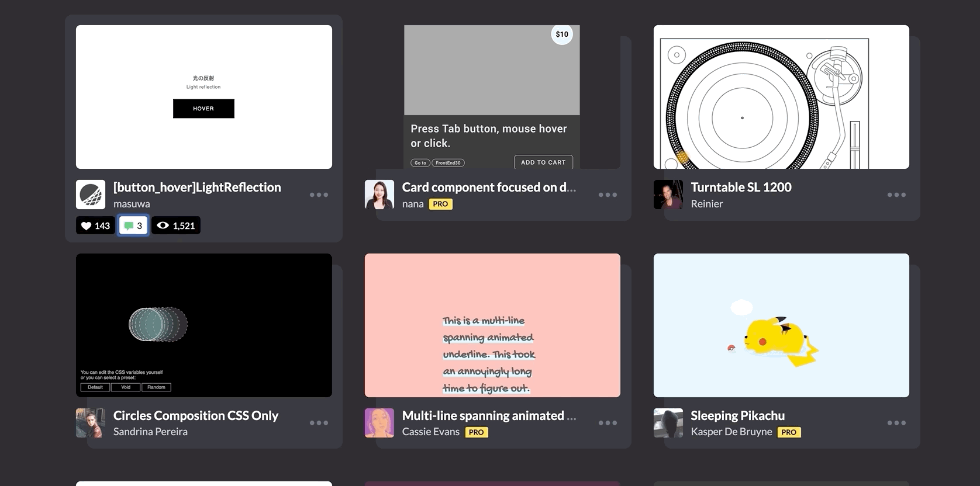Click the "Light reflection" caption in preview

click(203, 87)
